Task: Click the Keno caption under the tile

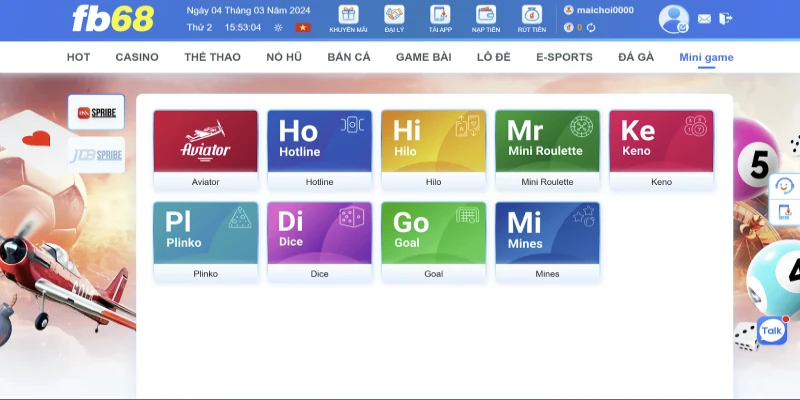Action: click(x=661, y=182)
